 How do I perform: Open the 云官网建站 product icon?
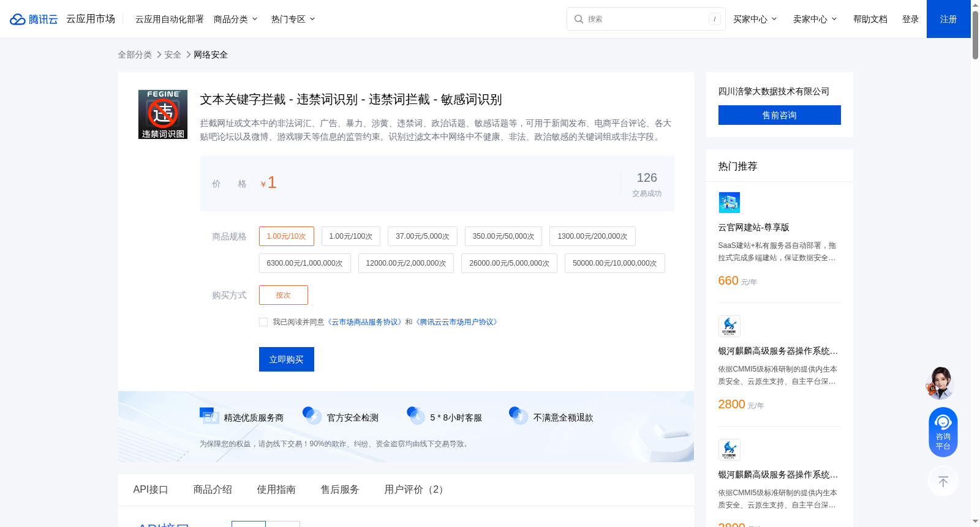(729, 203)
